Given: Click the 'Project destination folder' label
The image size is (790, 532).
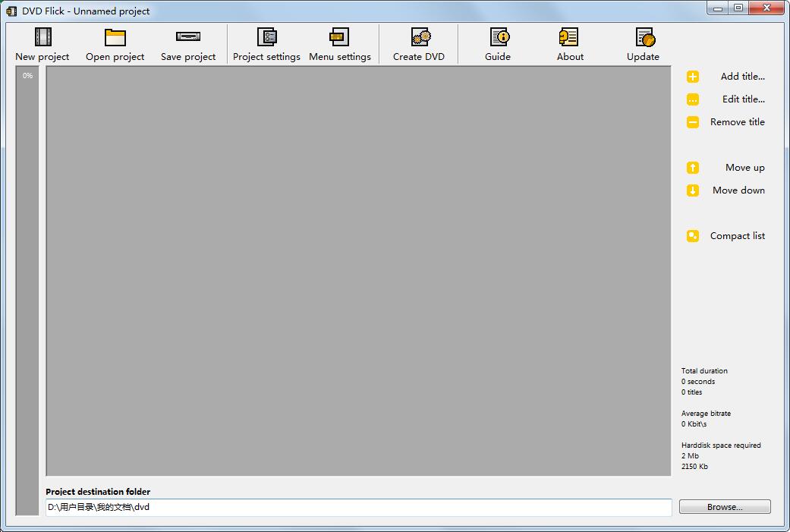Looking at the screenshot, I should coord(98,492).
